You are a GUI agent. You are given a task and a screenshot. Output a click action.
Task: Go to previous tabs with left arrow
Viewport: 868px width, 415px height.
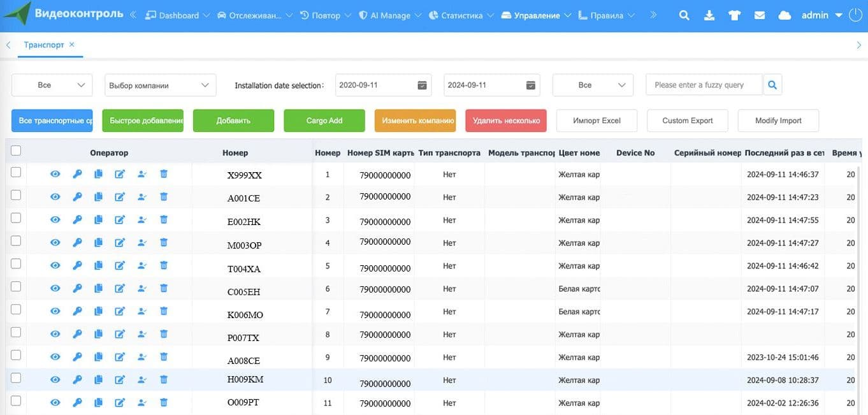[x=8, y=45]
